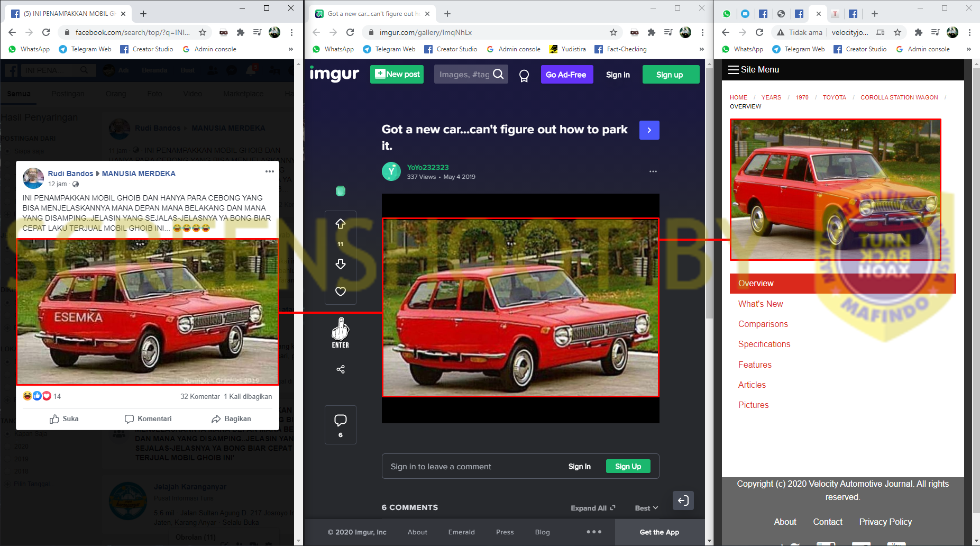
Task: Open the footer three-dot menu on Imgur
Action: click(594, 532)
